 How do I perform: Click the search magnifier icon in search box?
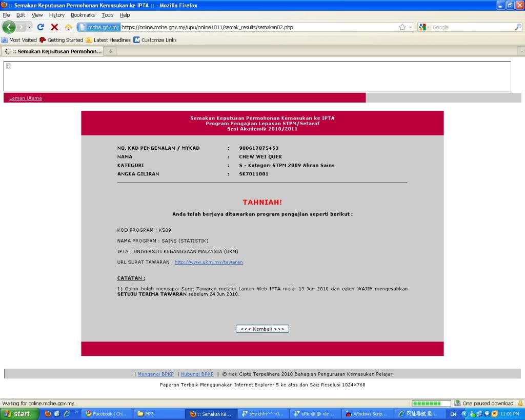click(x=518, y=27)
